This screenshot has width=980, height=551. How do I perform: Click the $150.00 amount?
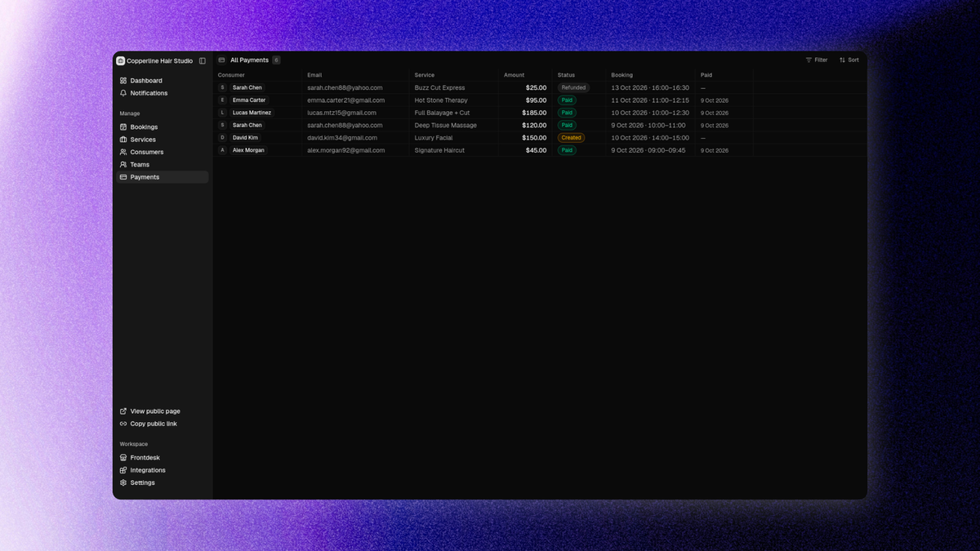click(x=534, y=138)
